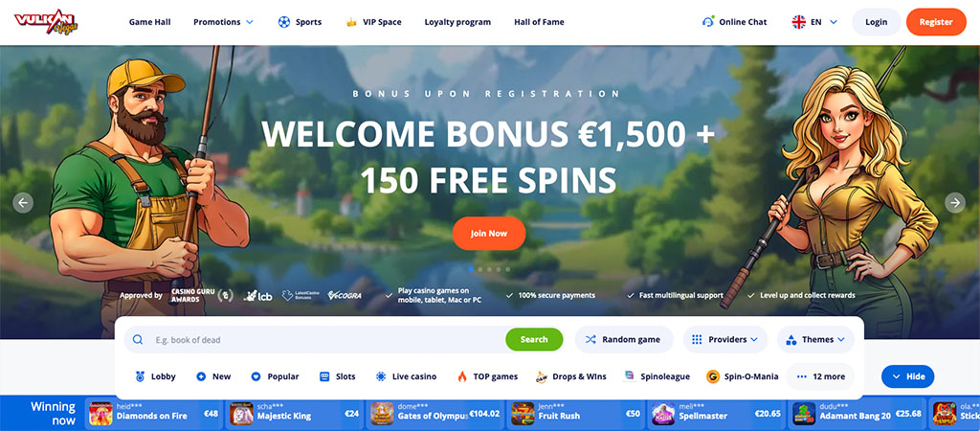Open Online Chat headset icon
Image resolution: width=980 pixels, height=431 pixels.
coord(708,22)
